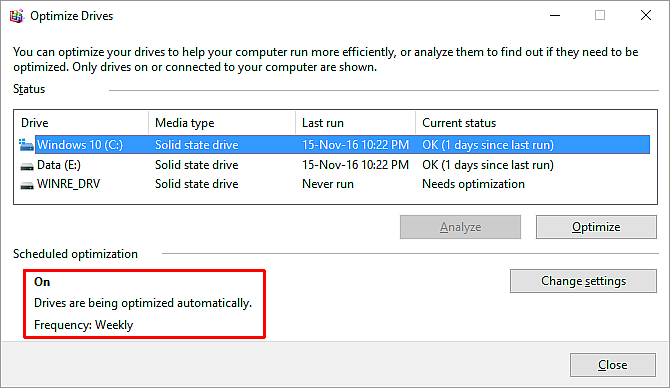
Task: Click the 'Never run' cell for WINRE_DRV
Action: 328,184
